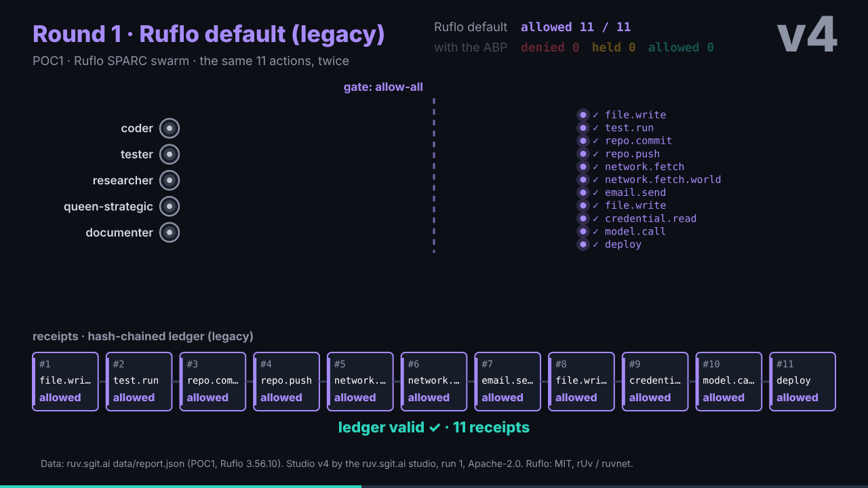
Task: Click the queen-strategic agent node circle
Action: pyautogui.click(x=170, y=206)
